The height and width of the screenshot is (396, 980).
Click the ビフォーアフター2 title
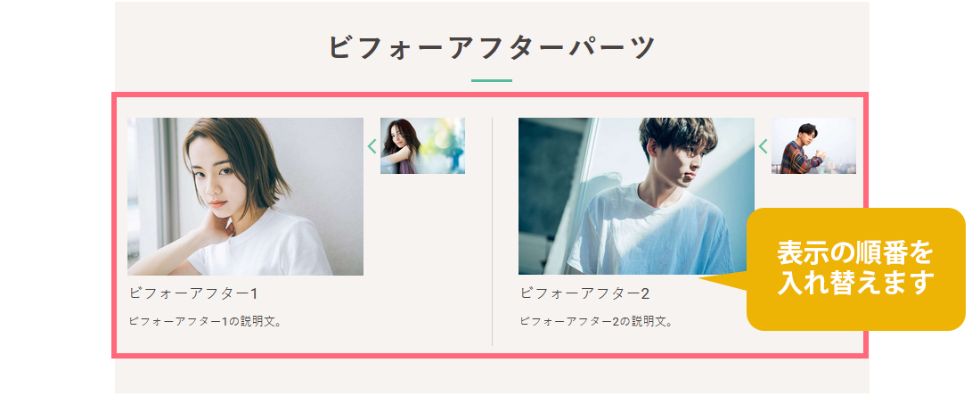pyautogui.click(x=585, y=293)
